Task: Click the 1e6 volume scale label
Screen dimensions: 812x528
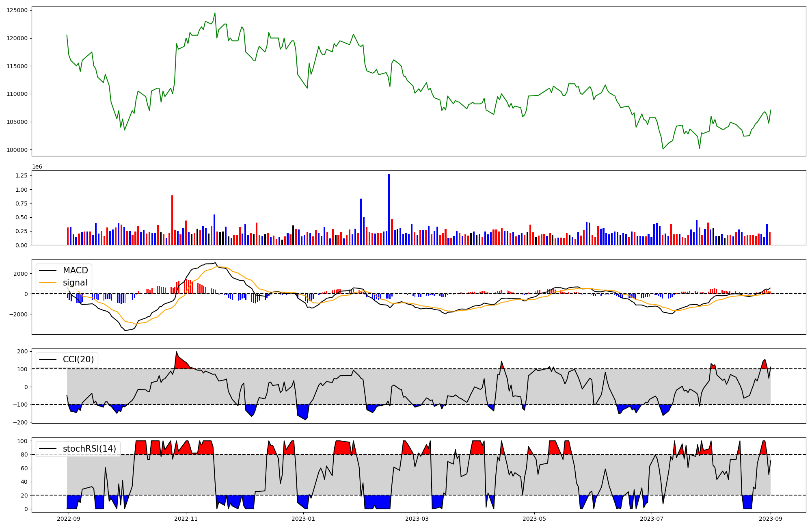Action: click(37, 167)
